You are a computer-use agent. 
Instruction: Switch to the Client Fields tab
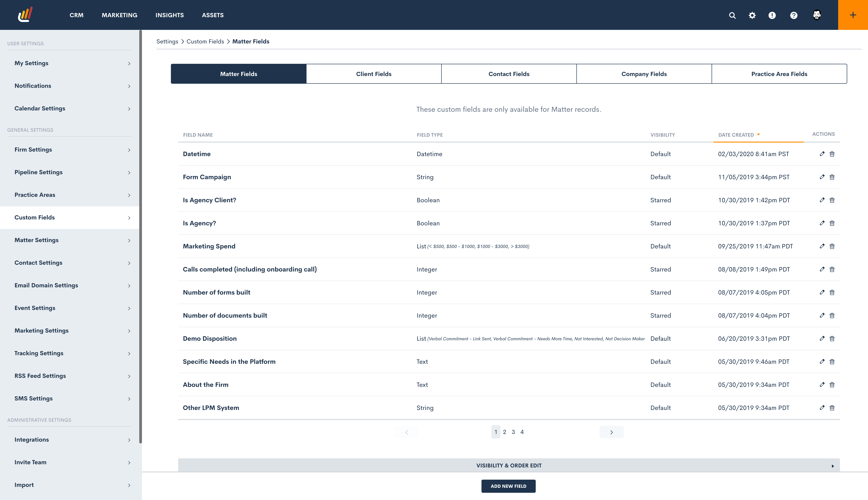click(x=373, y=74)
